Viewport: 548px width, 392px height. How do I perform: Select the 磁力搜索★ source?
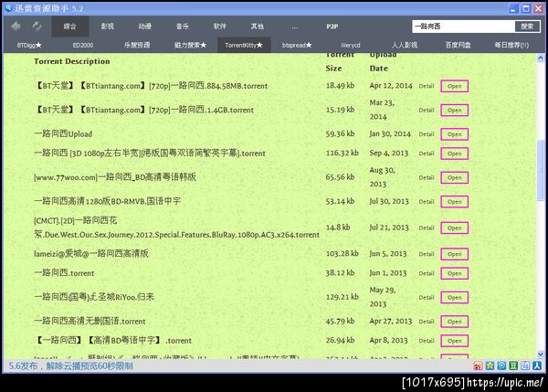click(190, 45)
